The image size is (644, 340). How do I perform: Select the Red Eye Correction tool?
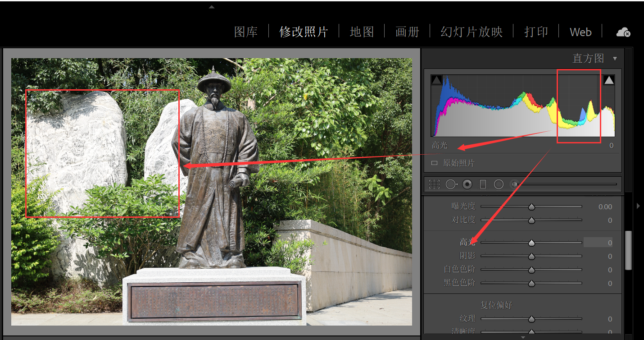(467, 184)
